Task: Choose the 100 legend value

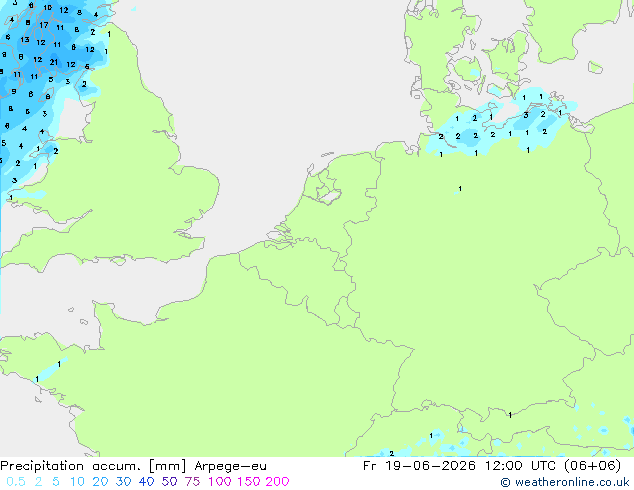Action: click(220, 482)
